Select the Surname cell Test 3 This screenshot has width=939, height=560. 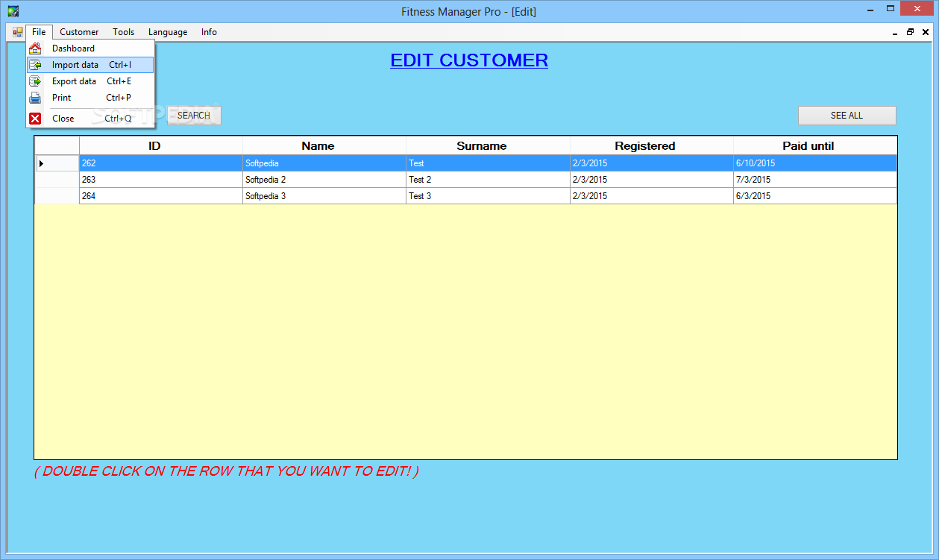point(488,196)
